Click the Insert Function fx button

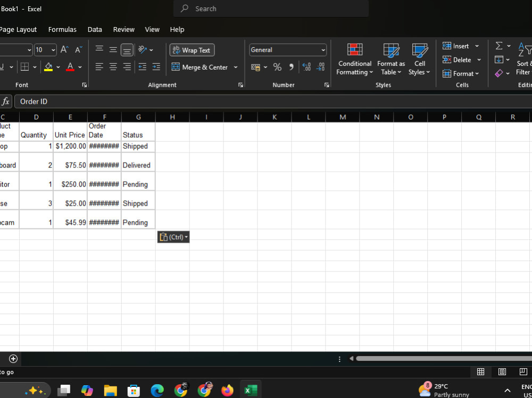[6, 101]
